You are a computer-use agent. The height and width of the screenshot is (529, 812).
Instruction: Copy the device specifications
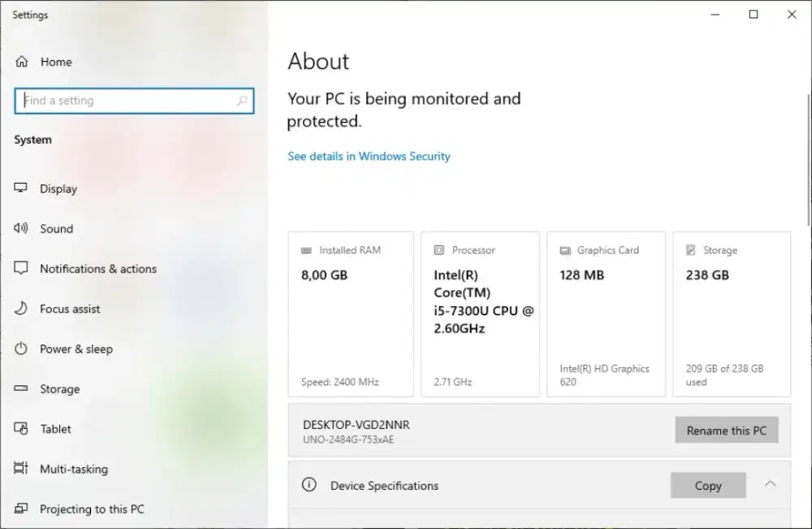tap(708, 485)
